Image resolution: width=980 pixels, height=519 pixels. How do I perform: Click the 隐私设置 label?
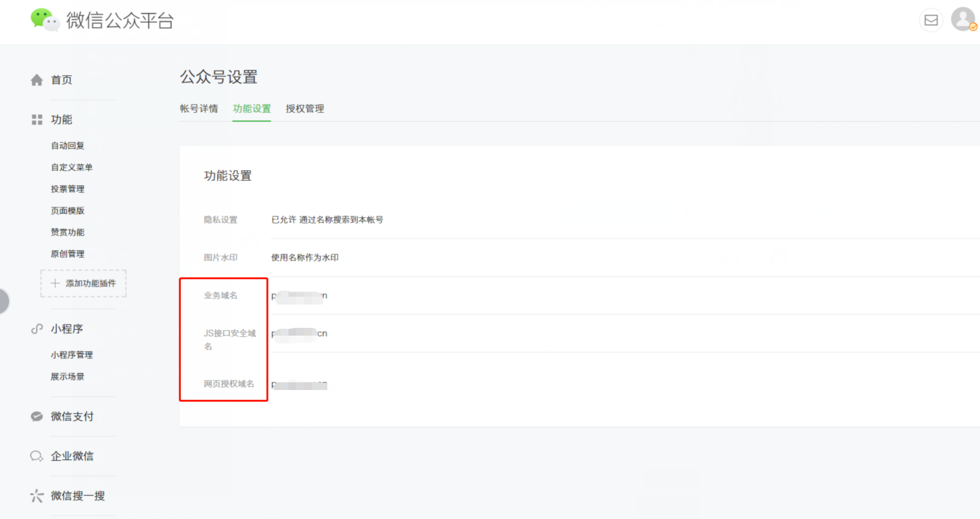coord(221,220)
